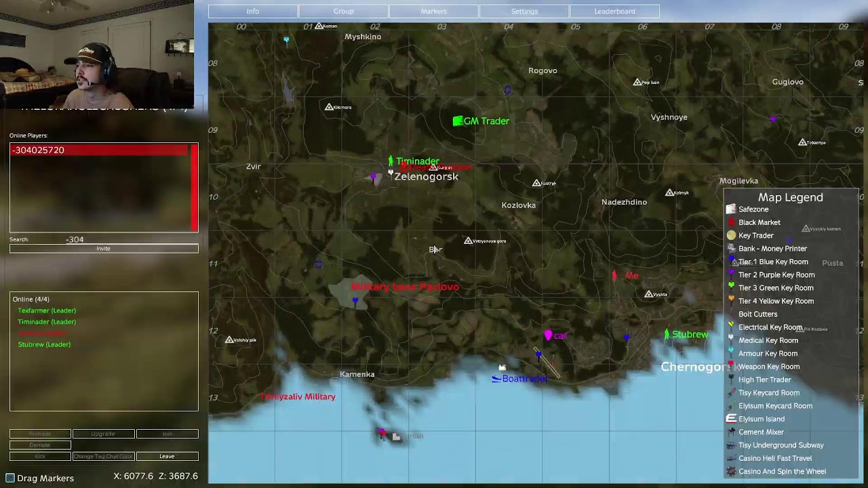Click the Kamenka town label

(x=357, y=374)
